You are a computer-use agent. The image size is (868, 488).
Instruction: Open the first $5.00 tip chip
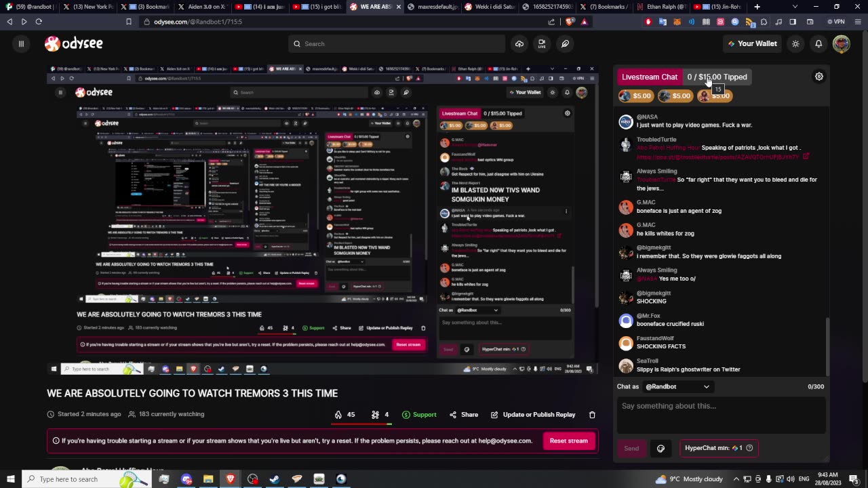click(636, 96)
